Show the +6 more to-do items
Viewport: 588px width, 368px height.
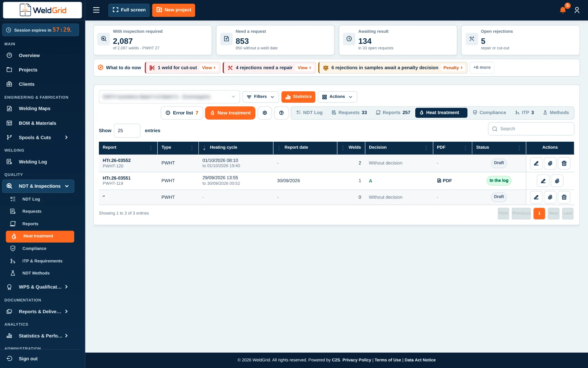[x=482, y=67]
